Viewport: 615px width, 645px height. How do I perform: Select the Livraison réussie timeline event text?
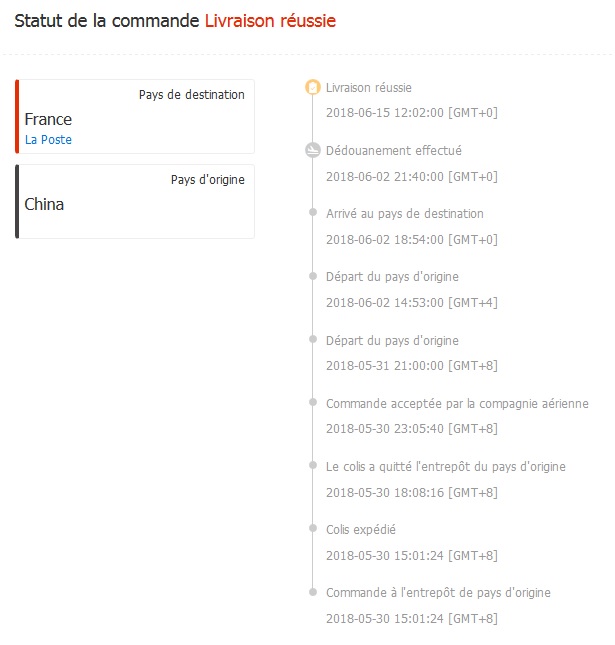pyautogui.click(x=368, y=88)
